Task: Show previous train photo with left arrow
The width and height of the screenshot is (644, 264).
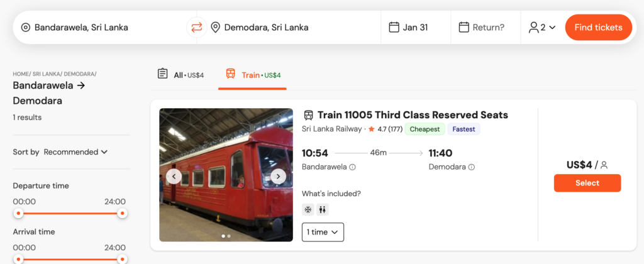Action: [x=174, y=176]
